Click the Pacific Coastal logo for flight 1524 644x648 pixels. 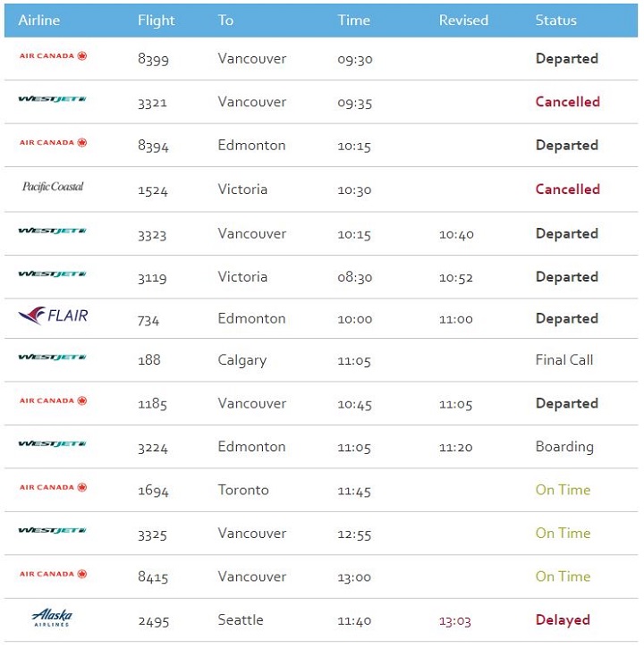[x=53, y=187]
